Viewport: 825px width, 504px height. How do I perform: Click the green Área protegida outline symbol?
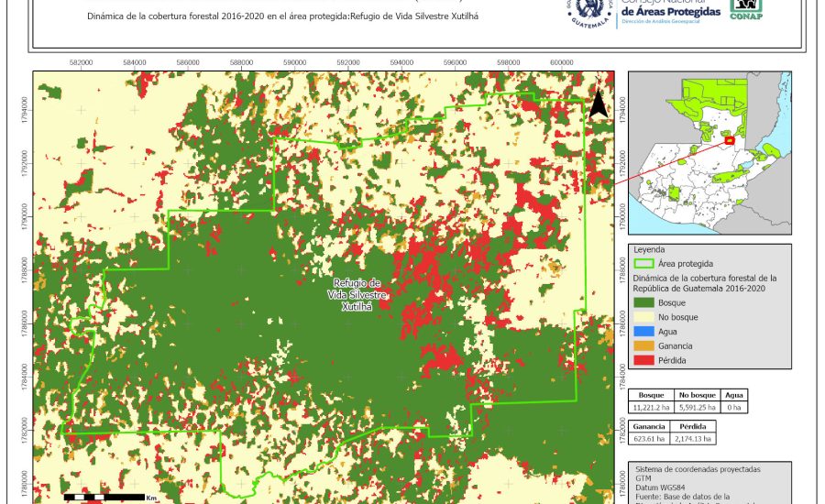643,263
